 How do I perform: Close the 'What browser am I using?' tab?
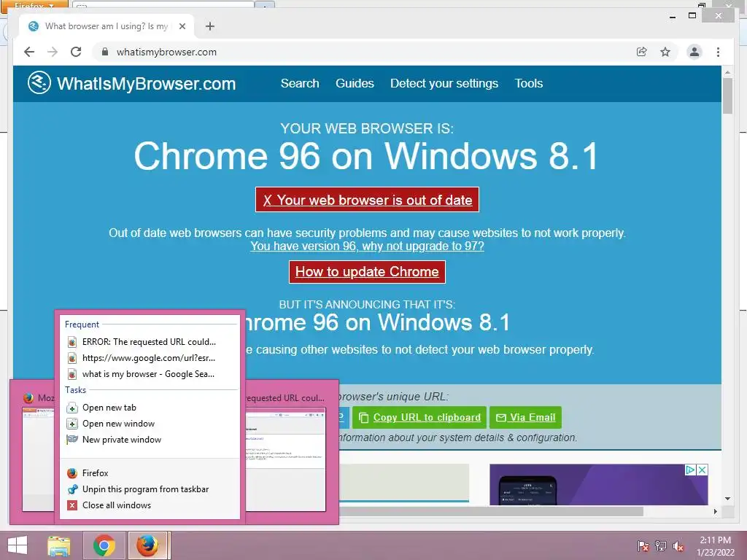(x=182, y=26)
